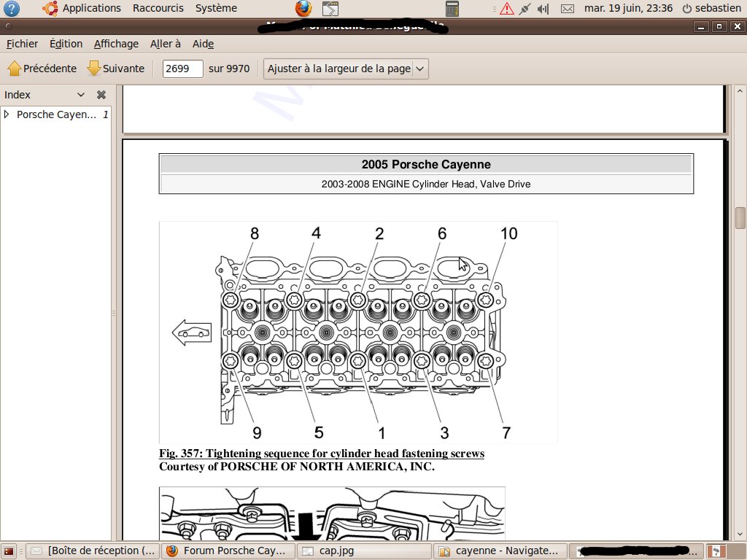Image resolution: width=747 pixels, height=560 pixels.
Task: Click the date and time 'mar. 19 juin, 23:36'
Action: click(x=628, y=8)
